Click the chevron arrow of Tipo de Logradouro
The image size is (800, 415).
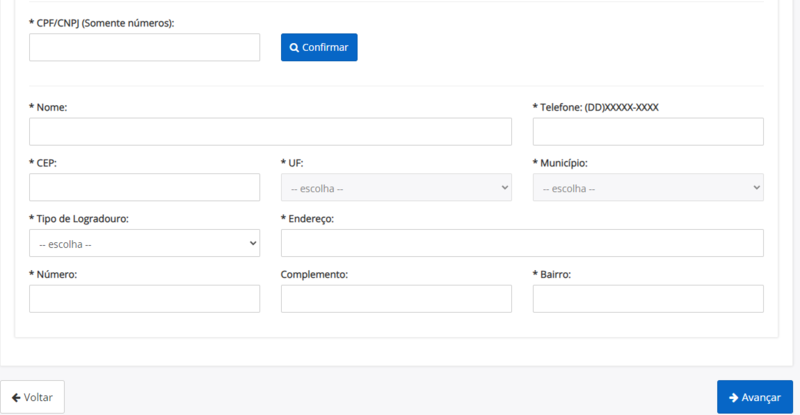pos(253,243)
